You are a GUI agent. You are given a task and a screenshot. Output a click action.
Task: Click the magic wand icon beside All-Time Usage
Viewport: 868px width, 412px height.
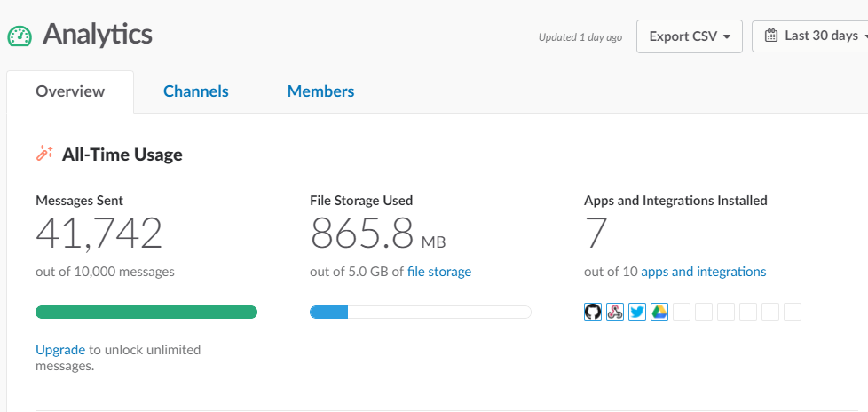coord(44,154)
